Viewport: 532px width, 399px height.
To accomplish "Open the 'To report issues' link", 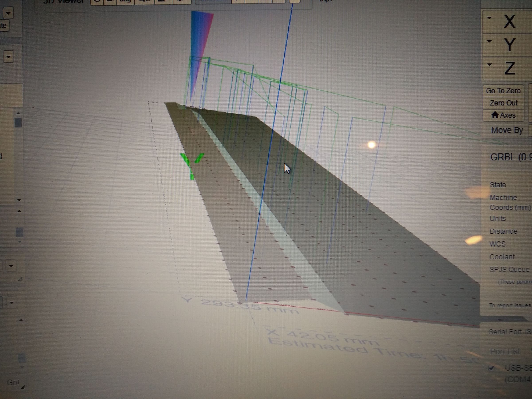I will (x=509, y=305).
